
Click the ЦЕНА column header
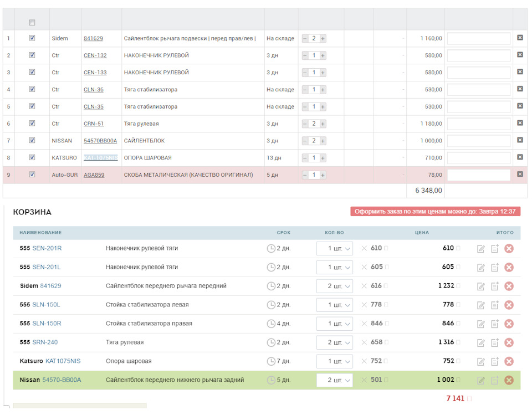pyautogui.click(x=422, y=233)
